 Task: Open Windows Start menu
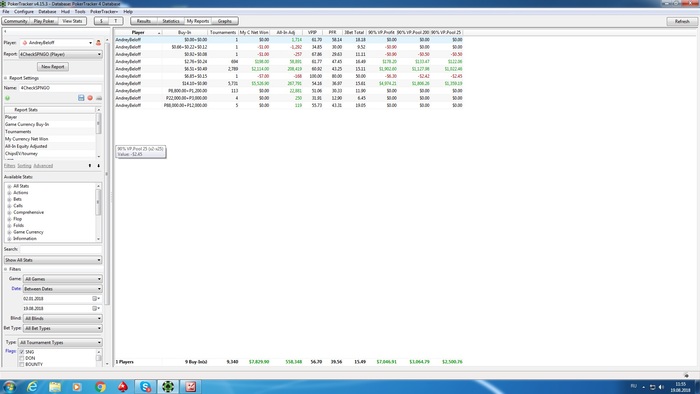tap(9, 386)
